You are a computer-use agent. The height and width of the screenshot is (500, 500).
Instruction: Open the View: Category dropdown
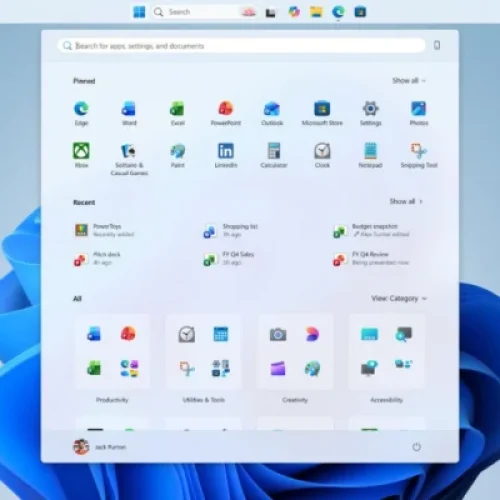pyautogui.click(x=399, y=298)
